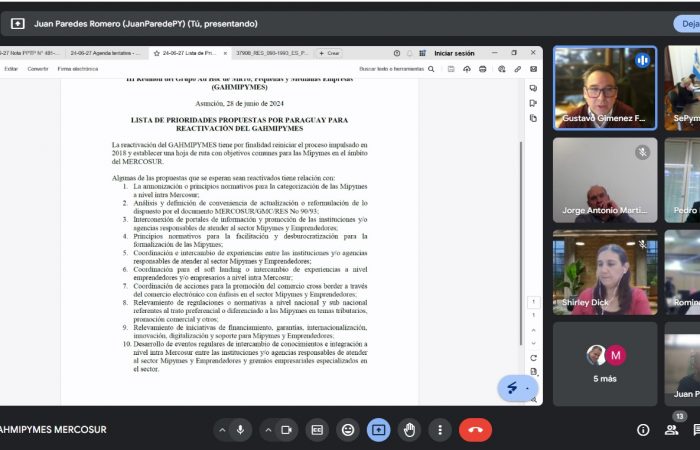Viewport: 700px width, 450px height.
Task: Open the Convertir menu
Action: point(38,69)
